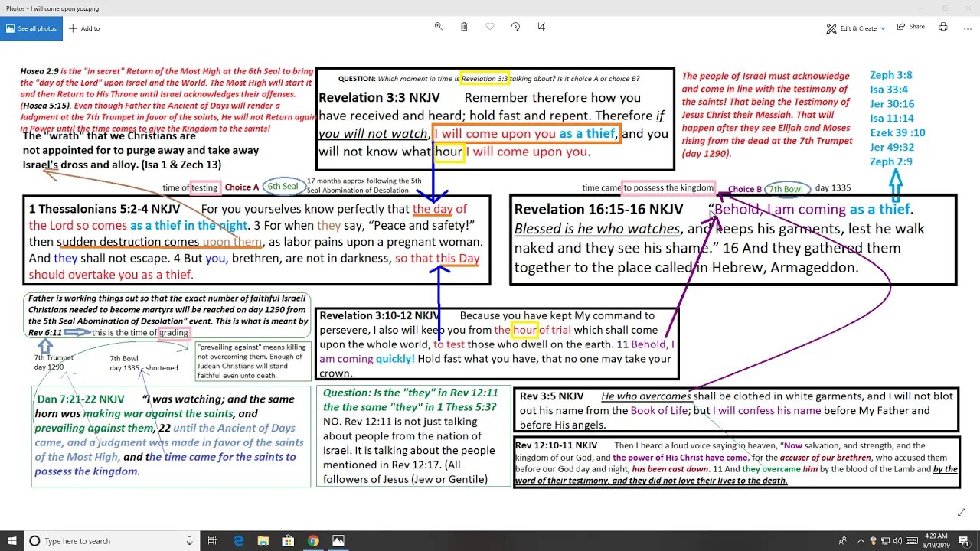The height and width of the screenshot is (551, 980).
Task: Open File Explorer from taskbar
Action: click(x=263, y=540)
